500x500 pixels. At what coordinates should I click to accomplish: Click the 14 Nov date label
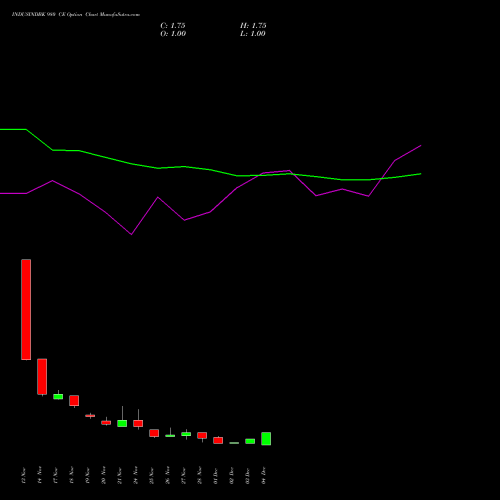pyautogui.click(x=40, y=475)
